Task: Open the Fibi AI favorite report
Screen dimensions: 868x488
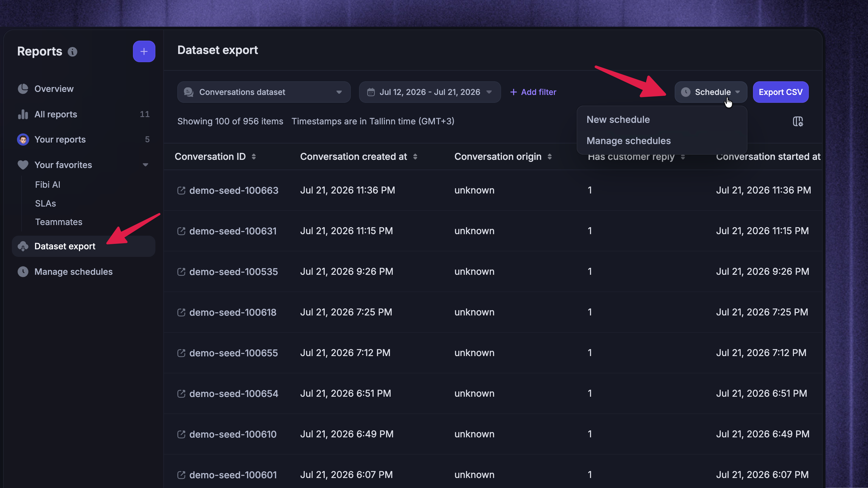Action: point(48,185)
